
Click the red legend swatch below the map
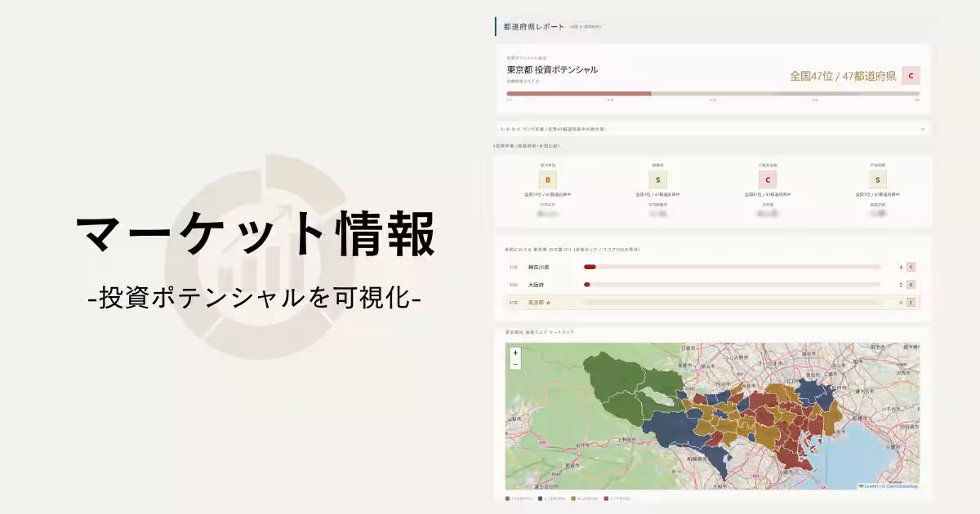(606, 498)
